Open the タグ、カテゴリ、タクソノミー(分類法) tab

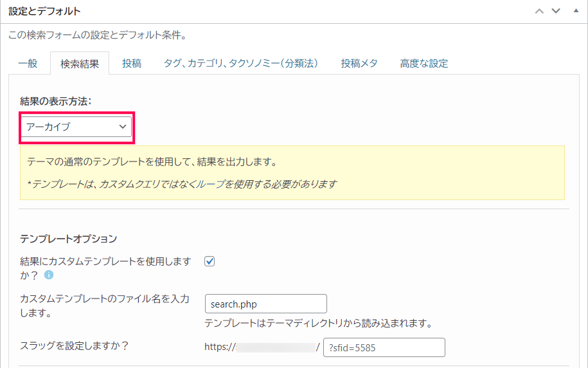(x=241, y=63)
